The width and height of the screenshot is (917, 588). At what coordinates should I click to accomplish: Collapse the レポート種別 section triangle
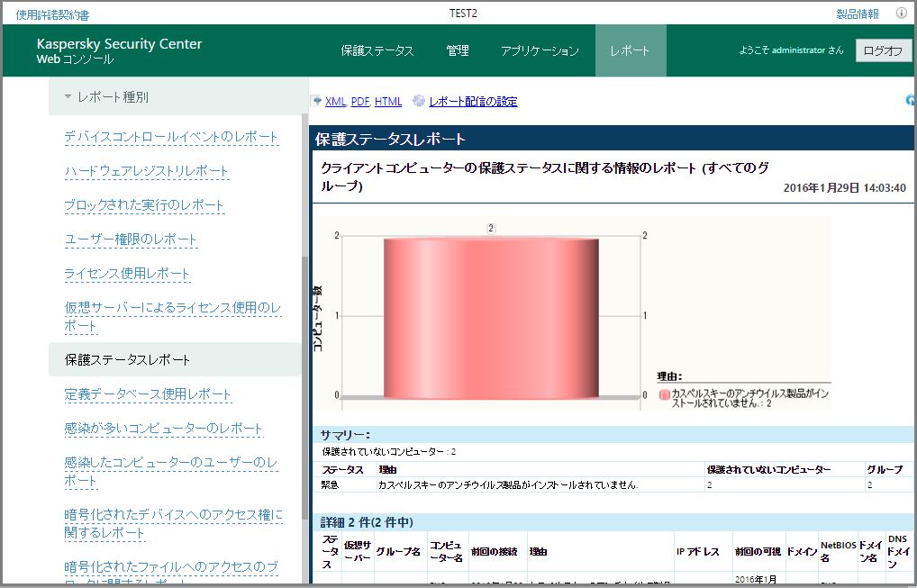pos(68,96)
